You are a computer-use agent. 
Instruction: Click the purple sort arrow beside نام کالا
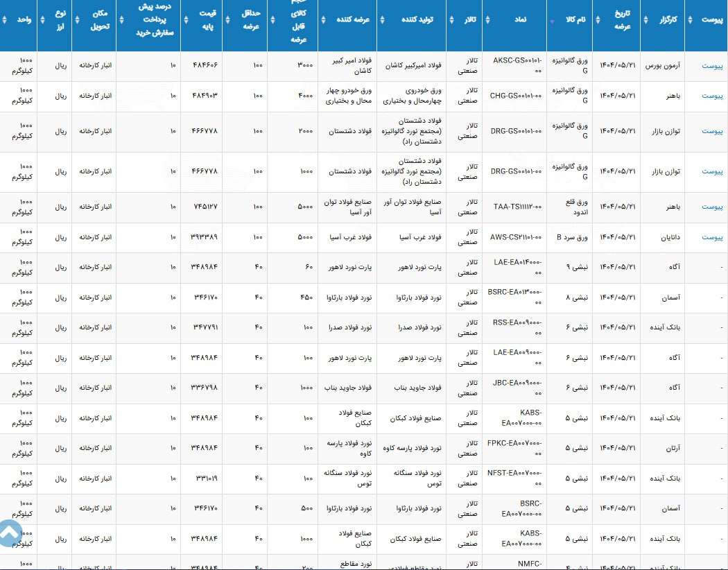click(552, 21)
